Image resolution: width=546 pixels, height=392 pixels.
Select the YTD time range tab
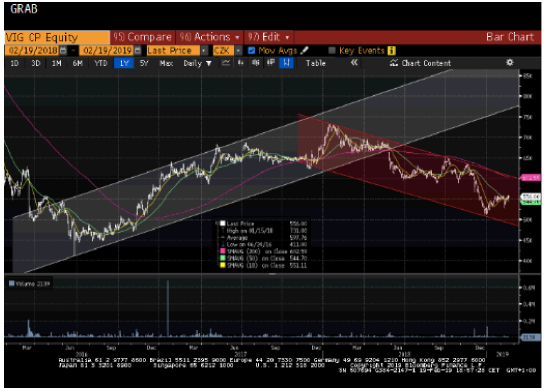point(101,63)
